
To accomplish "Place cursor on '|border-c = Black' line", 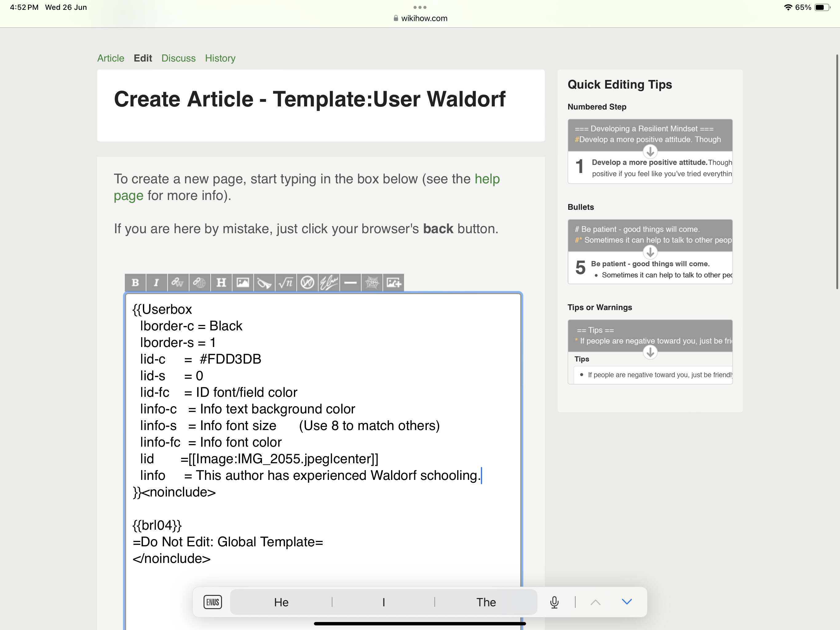I will pos(191,326).
